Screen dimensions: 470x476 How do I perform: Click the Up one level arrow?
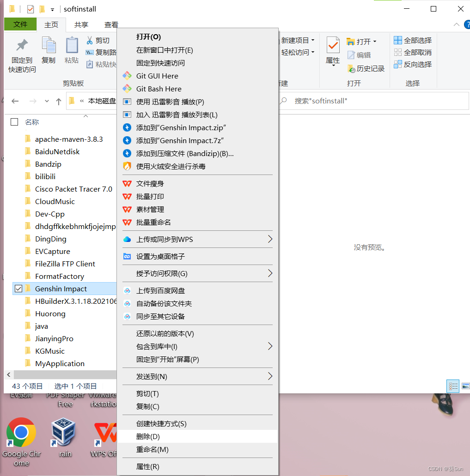(59, 102)
